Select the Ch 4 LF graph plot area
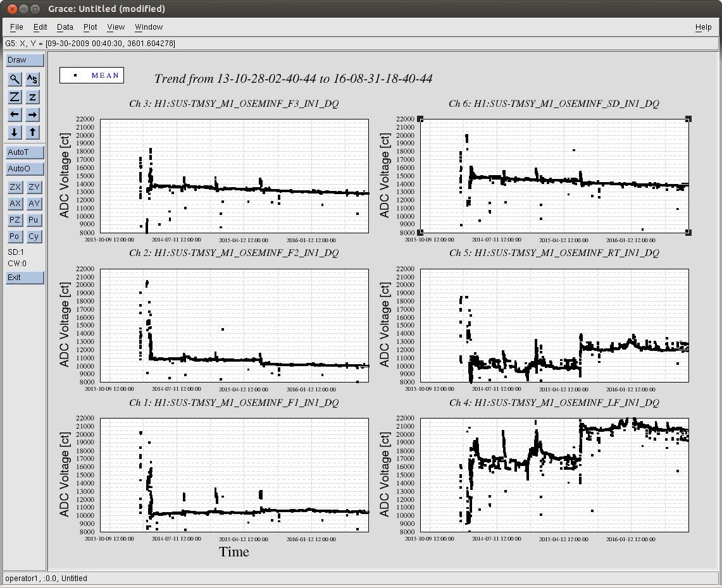Image resolution: width=722 pixels, height=588 pixels. click(554, 474)
